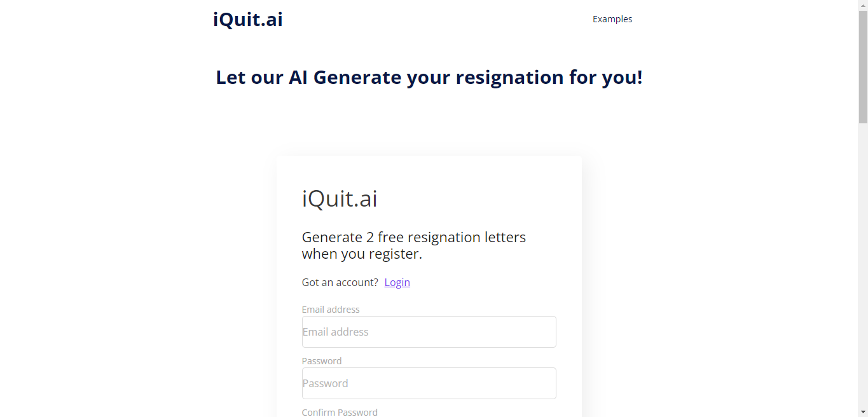
Task: Open the Examples page from navigation
Action: (x=612, y=19)
